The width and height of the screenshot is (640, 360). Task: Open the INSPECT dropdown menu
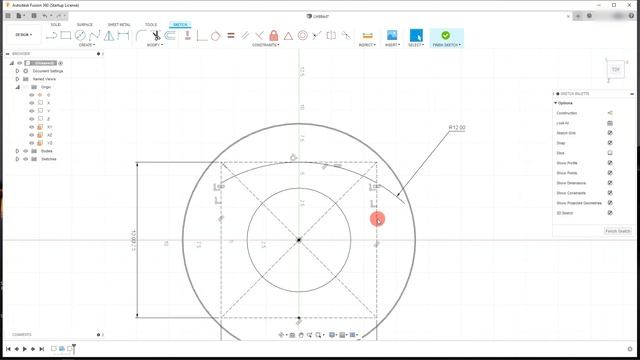(367, 45)
